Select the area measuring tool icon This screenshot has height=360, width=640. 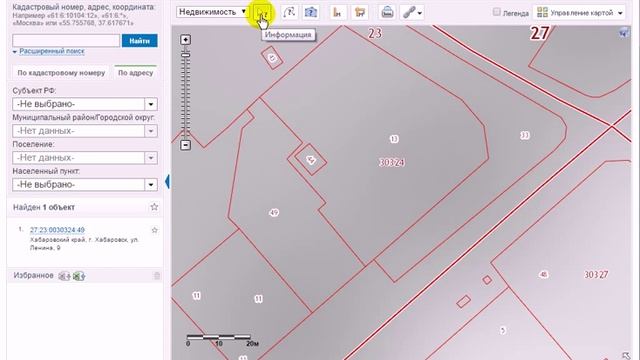(x=360, y=13)
